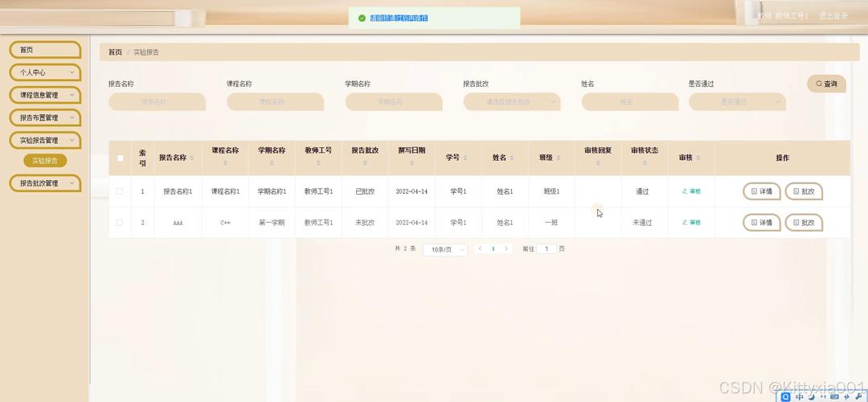
Task: Click the 第一学期 cell
Action: click(272, 223)
